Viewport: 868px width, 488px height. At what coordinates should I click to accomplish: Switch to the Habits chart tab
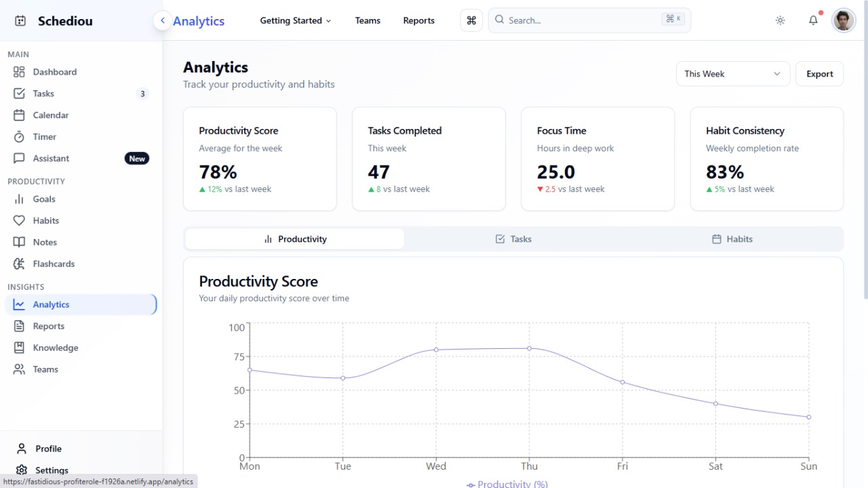732,239
